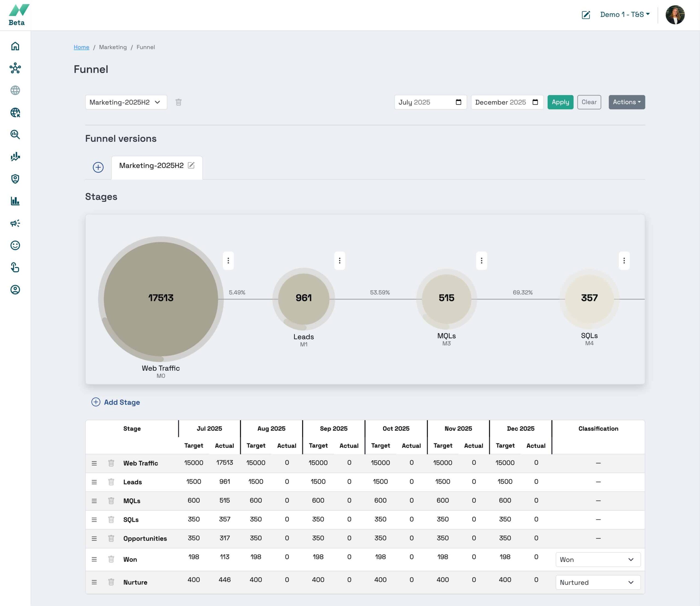Open the shield user sidebar icon

coord(15,179)
